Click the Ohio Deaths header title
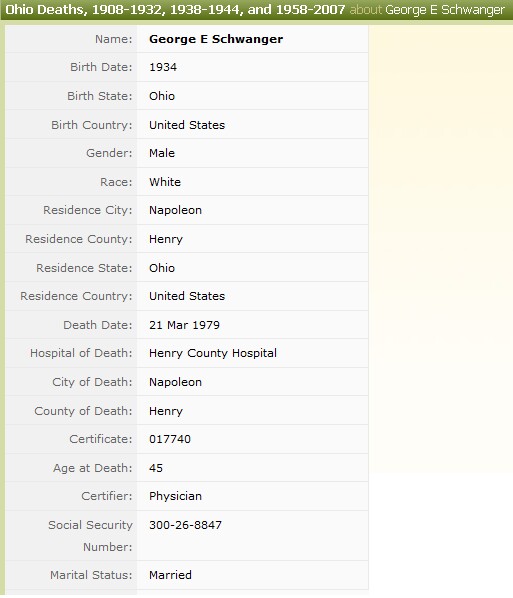The width and height of the screenshot is (513, 598). point(175,10)
